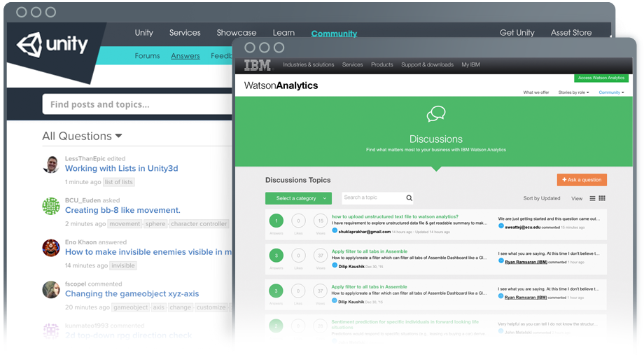
Task: Open LessThanEpic's avatar in Unity window
Action: tap(51, 165)
